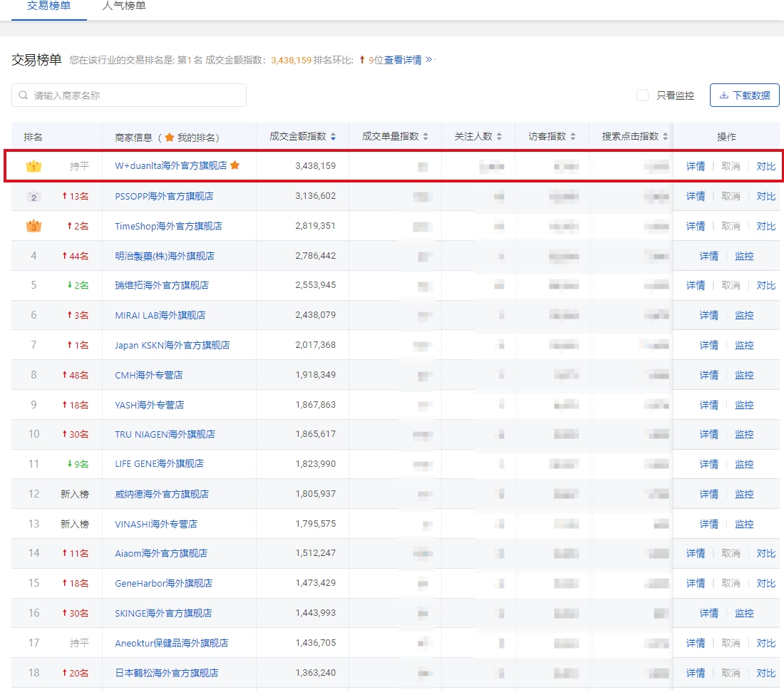
Task: Click 监控 for SKINGE row
Action: coord(744,613)
